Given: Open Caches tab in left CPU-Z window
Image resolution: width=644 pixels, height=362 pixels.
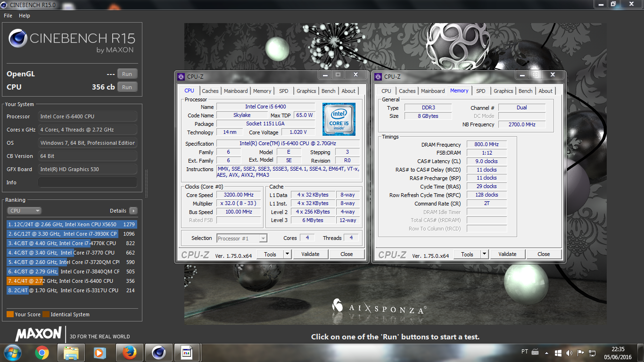Looking at the screenshot, I should click(x=210, y=91).
